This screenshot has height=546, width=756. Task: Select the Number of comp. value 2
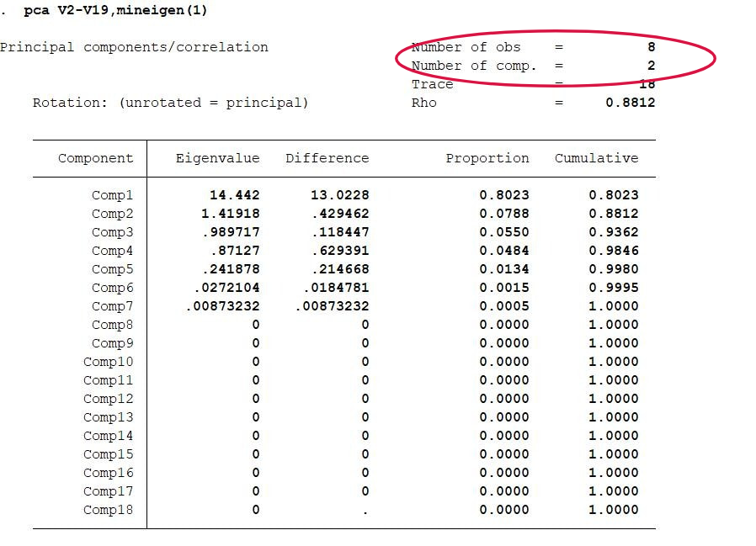(652, 66)
